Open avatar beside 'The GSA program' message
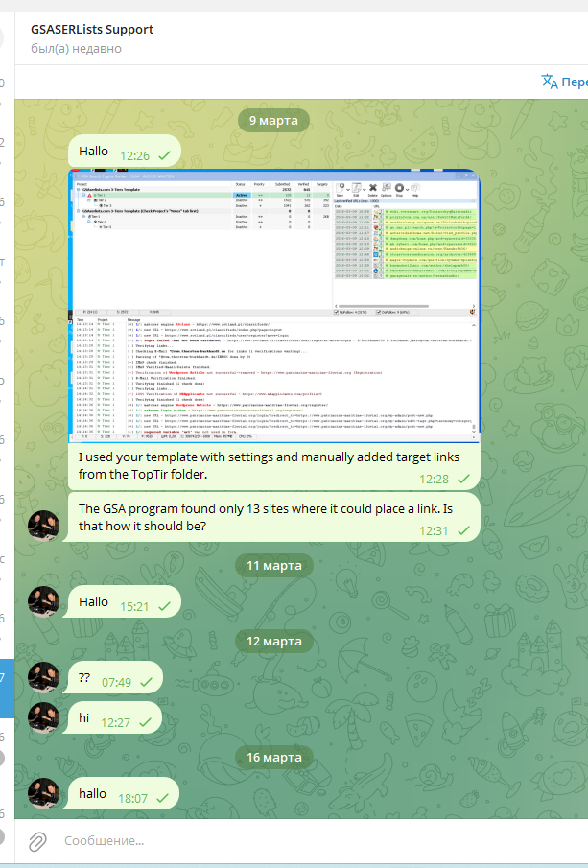 pos(44,526)
